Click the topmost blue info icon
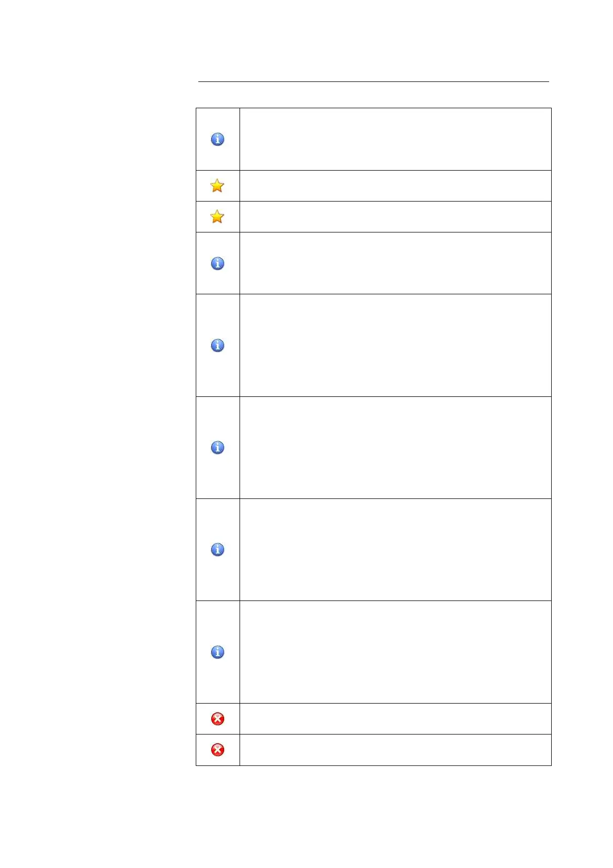The height and width of the screenshot is (868, 613). click(x=217, y=139)
